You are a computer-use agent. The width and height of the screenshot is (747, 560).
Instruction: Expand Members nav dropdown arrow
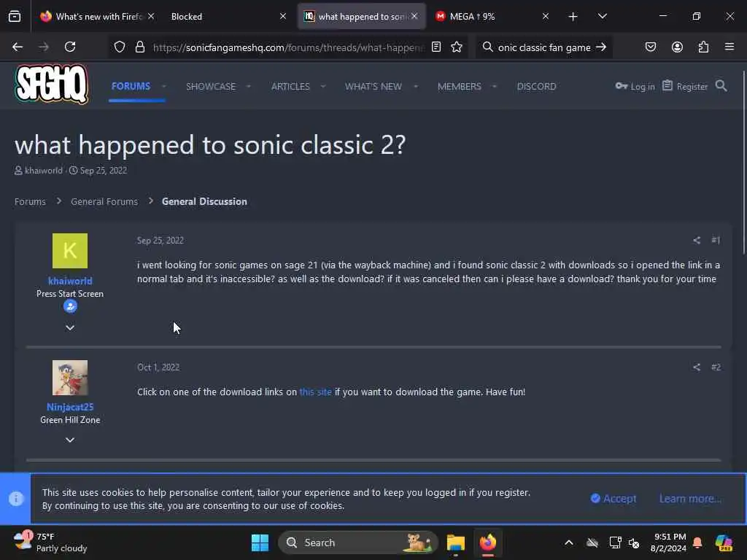coord(494,87)
